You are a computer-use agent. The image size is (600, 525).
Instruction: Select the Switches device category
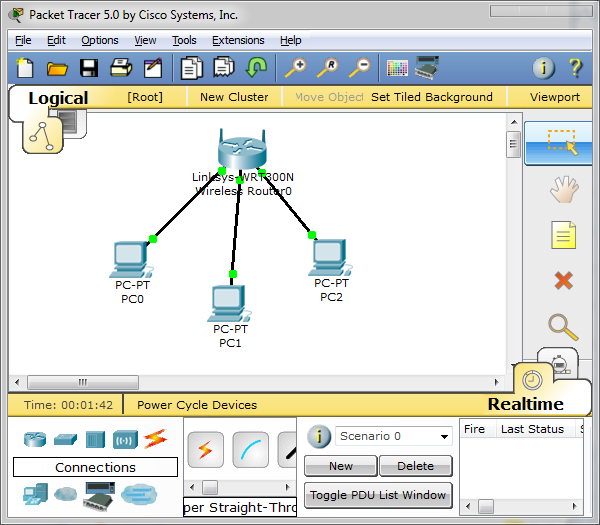[65, 439]
